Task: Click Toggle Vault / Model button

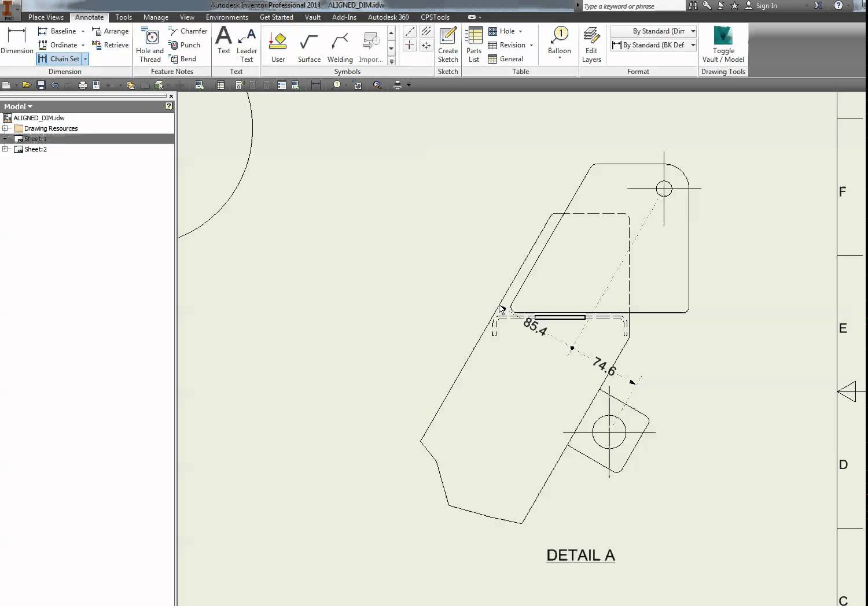Action: pos(723,44)
